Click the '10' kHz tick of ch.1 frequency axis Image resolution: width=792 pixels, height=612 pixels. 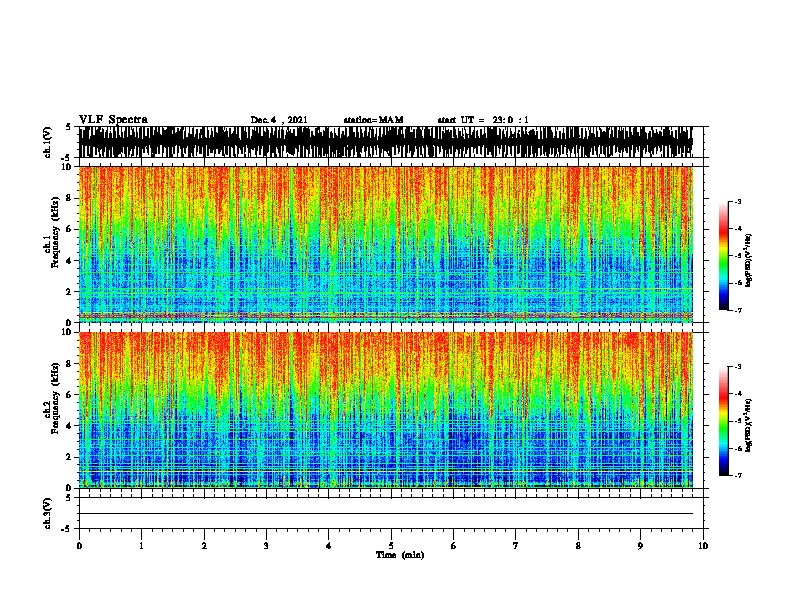tap(68, 167)
